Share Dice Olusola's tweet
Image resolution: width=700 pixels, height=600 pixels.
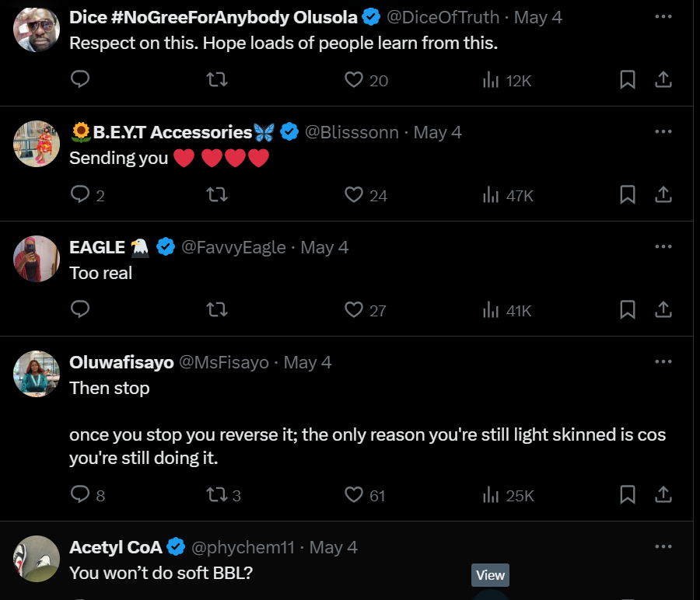[x=663, y=80]
